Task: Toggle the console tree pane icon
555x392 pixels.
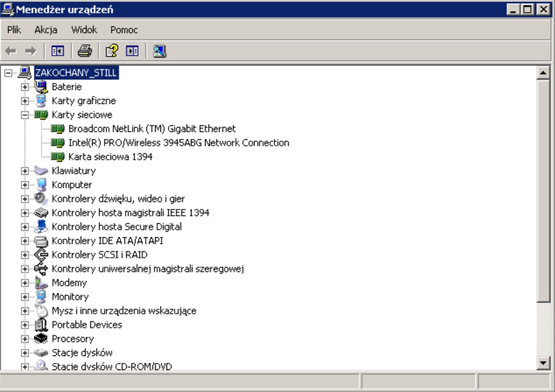Action: click(58, 51)
